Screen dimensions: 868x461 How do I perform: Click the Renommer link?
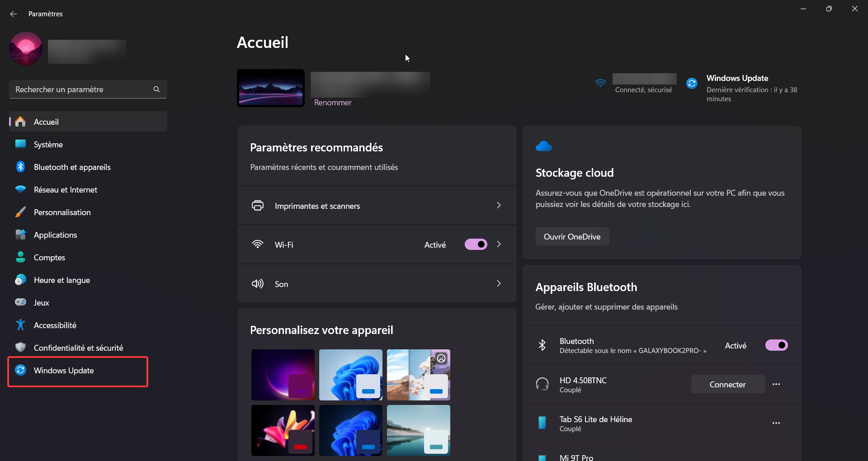(x=333, y=103)
